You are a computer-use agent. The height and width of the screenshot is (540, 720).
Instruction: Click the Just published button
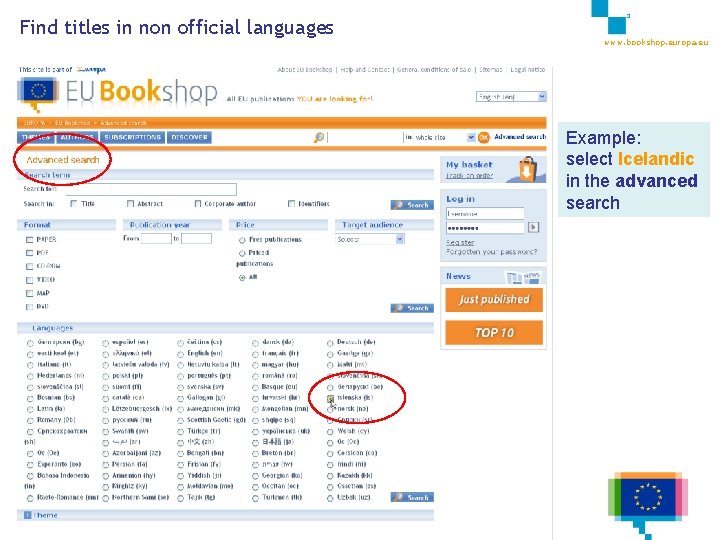pos(494,299)
